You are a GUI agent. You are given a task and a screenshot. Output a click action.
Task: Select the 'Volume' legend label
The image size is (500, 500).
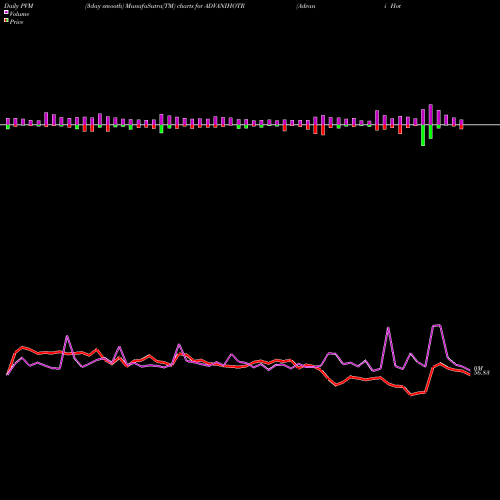point(19,14)
